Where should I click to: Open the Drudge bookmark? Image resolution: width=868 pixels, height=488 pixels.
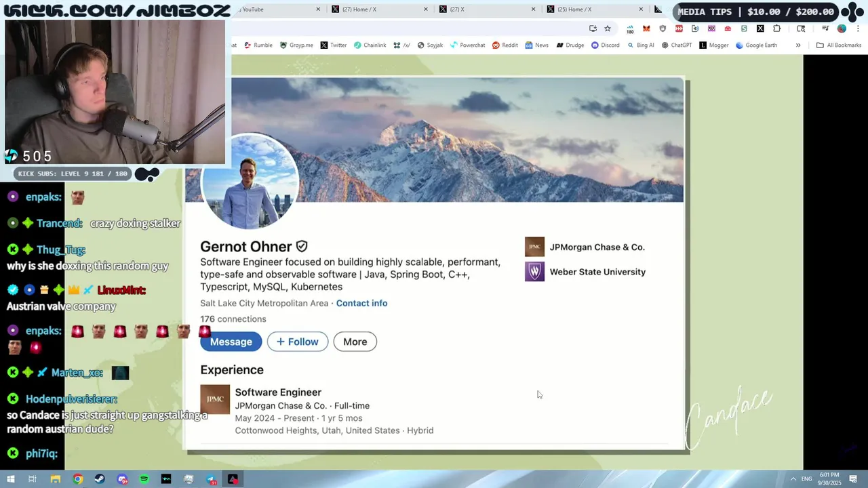[570, 45]
